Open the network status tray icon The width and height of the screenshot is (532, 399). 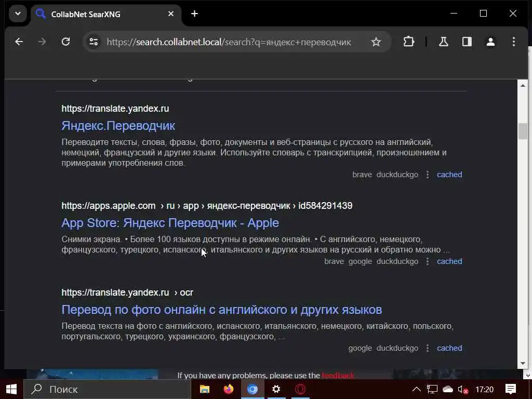click(x=432, y=389)
